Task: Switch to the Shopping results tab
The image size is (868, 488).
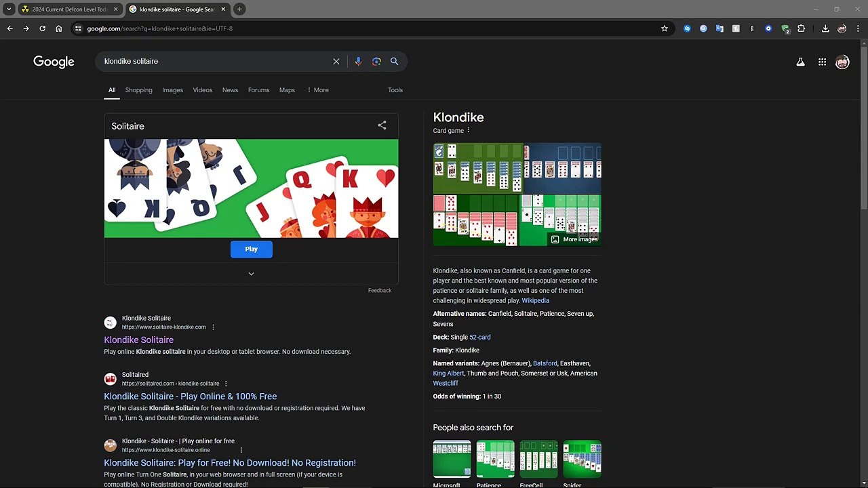Action: (x=138, y=90)
